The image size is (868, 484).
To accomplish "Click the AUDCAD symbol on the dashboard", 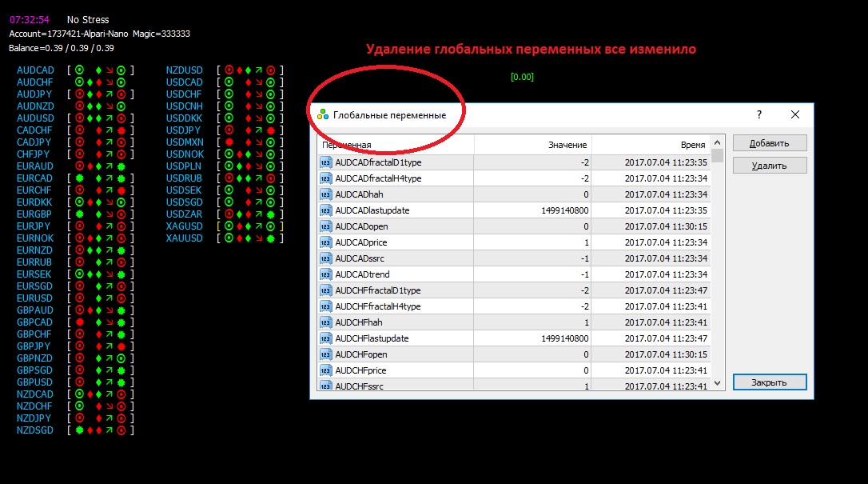I will [35, 70].
